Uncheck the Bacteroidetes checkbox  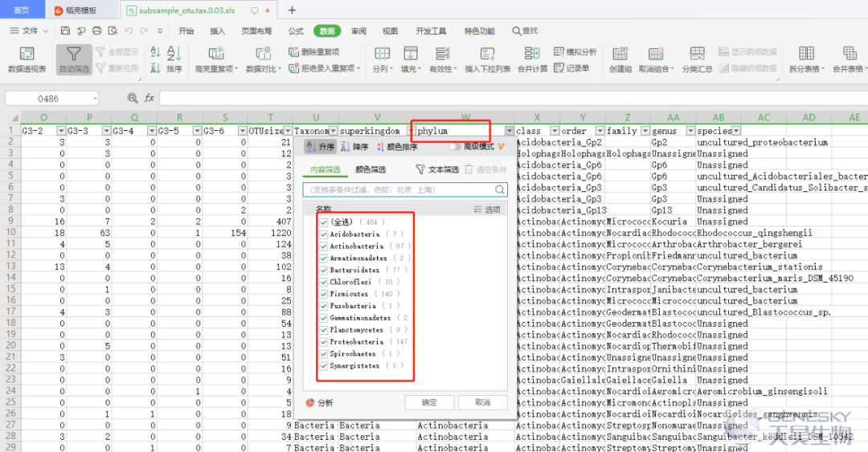click(x=324, y=270)
